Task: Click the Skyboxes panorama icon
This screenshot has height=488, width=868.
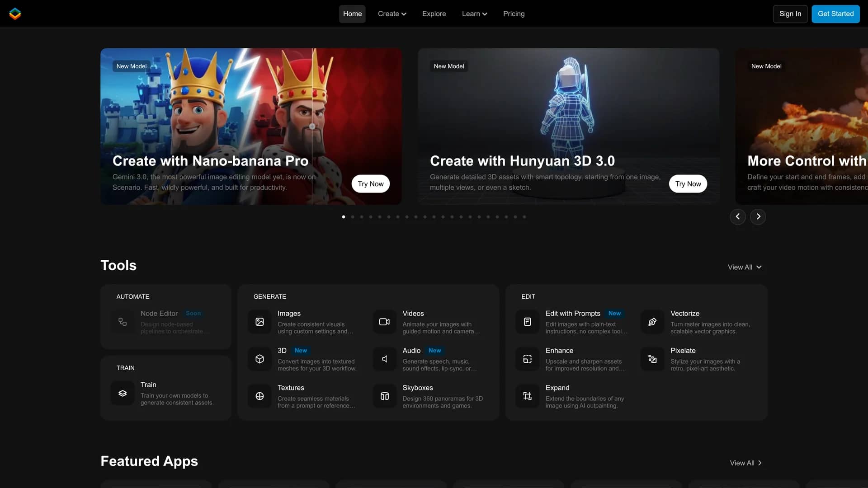Action: click(385, 396)
